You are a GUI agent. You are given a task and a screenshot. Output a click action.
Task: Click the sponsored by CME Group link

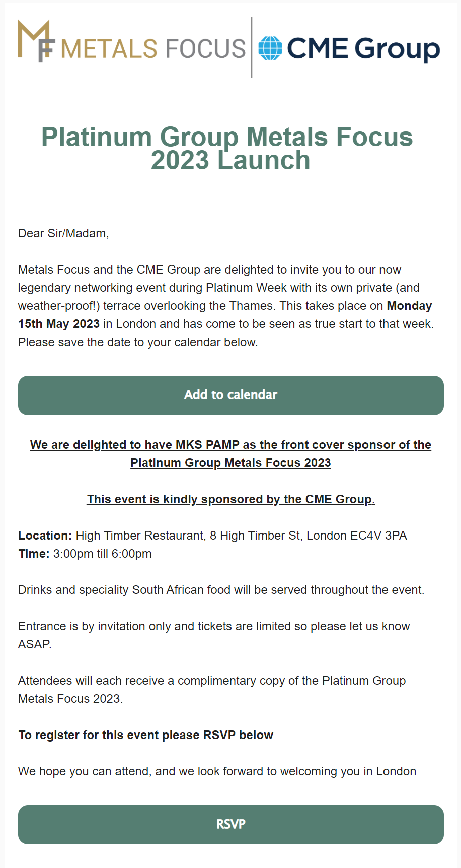pyautogui.click(x=231, y=499)
